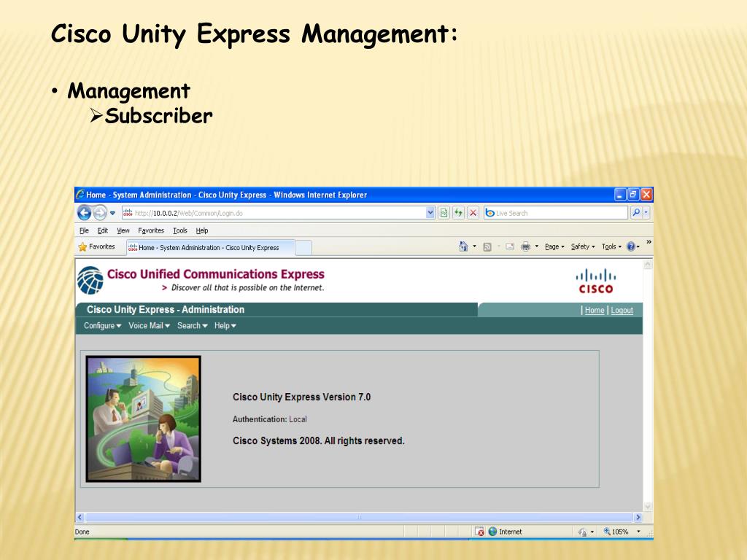The width and height of the screenshot is (747, 560).
Task: Close the Internet Explorer window
Action: pos(646,194)
